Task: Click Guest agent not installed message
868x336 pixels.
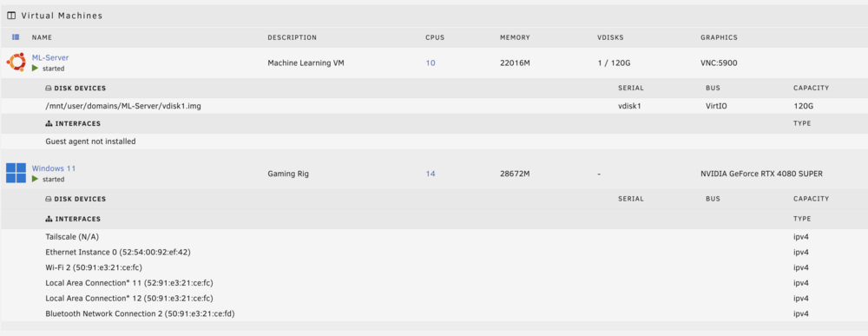Action: click(90, 142)
